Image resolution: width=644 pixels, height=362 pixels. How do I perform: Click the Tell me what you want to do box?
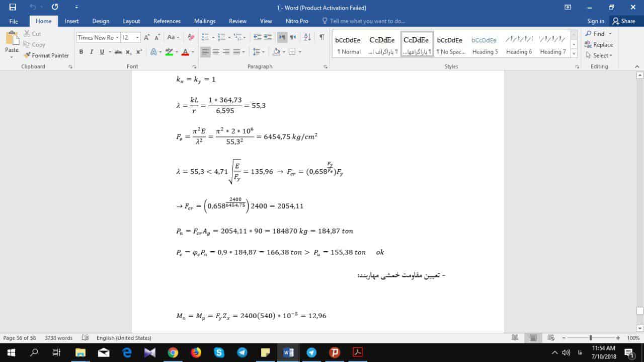pyautogui.click(x=364, y=21)
